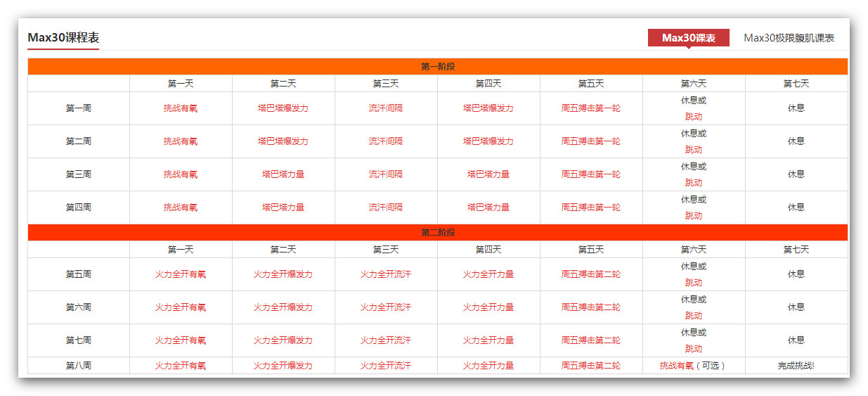The image size is (868, 396).
Task: Open 流汗间隔 in the 第二周 row
Action: pos(386,141)
